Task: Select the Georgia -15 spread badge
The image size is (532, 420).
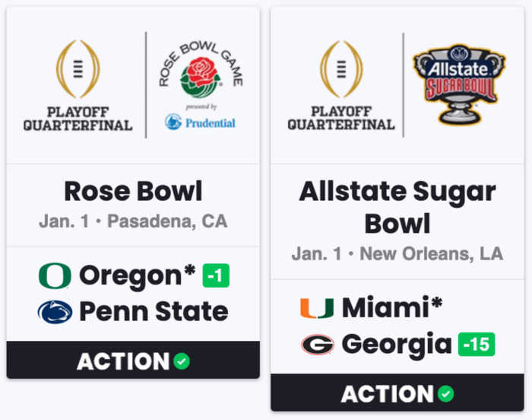Action: [x=477, y=345]
